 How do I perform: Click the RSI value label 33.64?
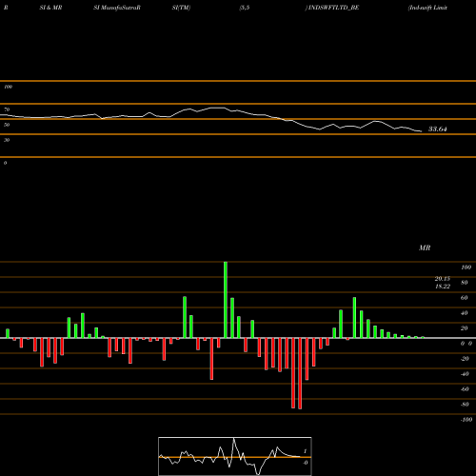(437, 129)
